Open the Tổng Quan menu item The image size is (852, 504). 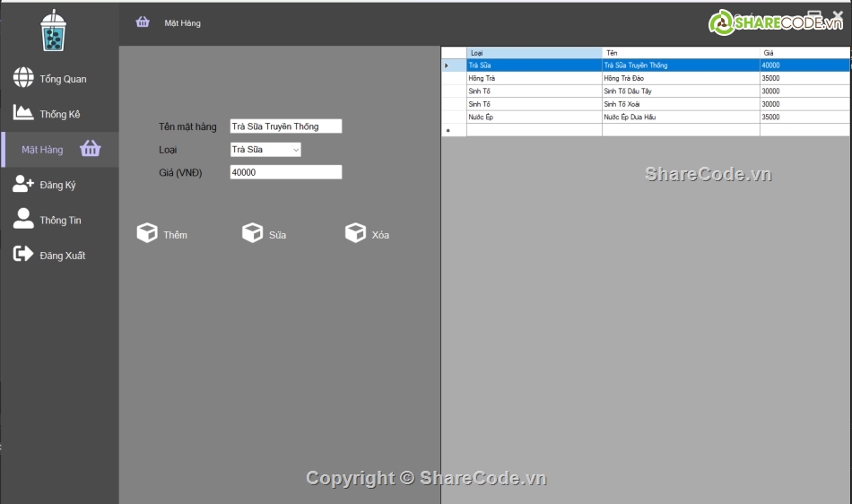(x=63, y=79)
